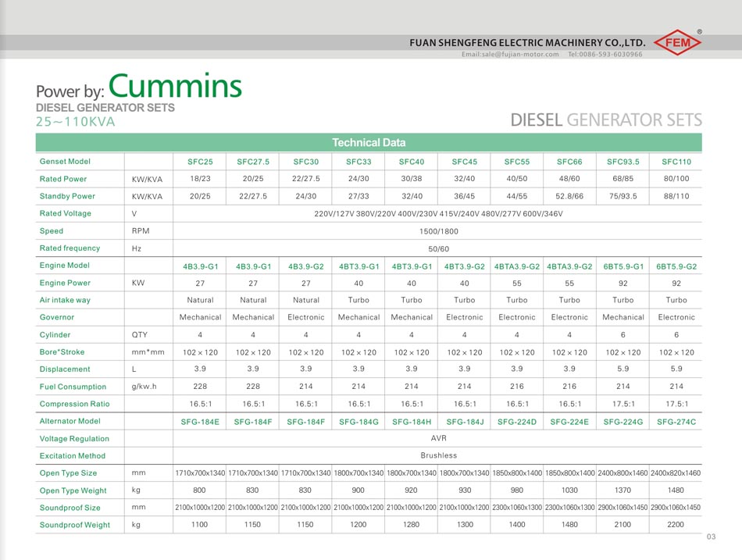Click the FEM diamond logo
The width and height of the screenshot is (742, 560).
[677, 43]
